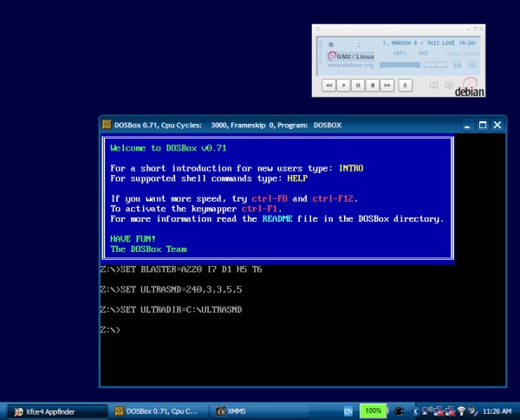Click the empty Z:\> command prompt

tap(110, 330)
